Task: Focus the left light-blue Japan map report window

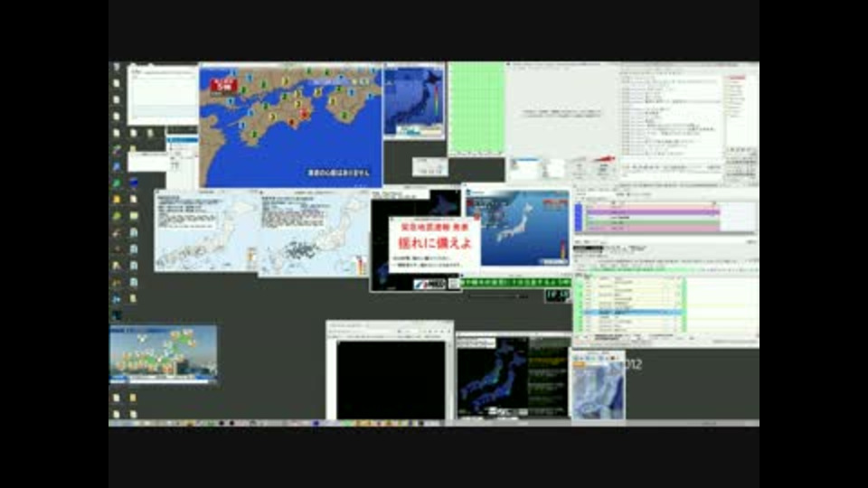Action: point(206,230)
